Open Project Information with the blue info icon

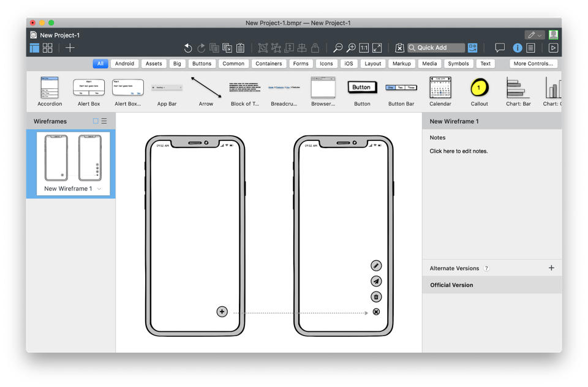518,47
